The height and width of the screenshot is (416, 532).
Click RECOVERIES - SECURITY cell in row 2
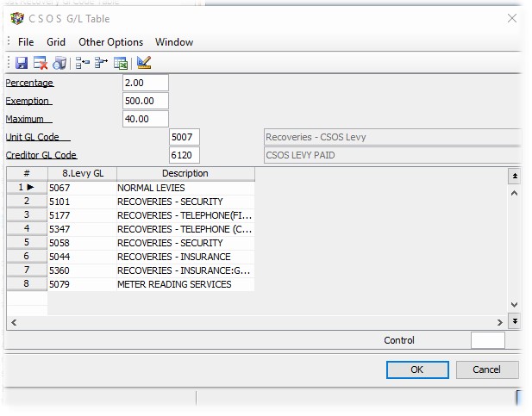click(185, 202)
